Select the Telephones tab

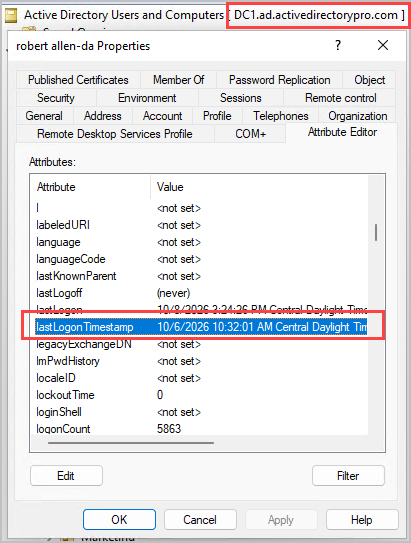coord(280,116)
